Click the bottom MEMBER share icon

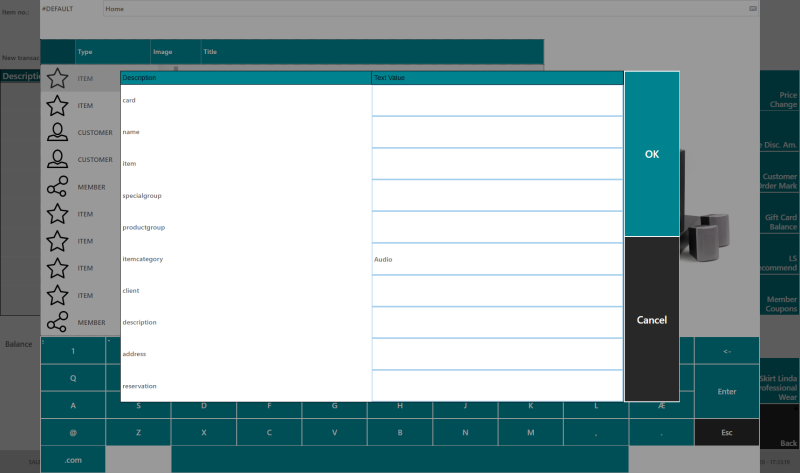[x=58, y=322]
